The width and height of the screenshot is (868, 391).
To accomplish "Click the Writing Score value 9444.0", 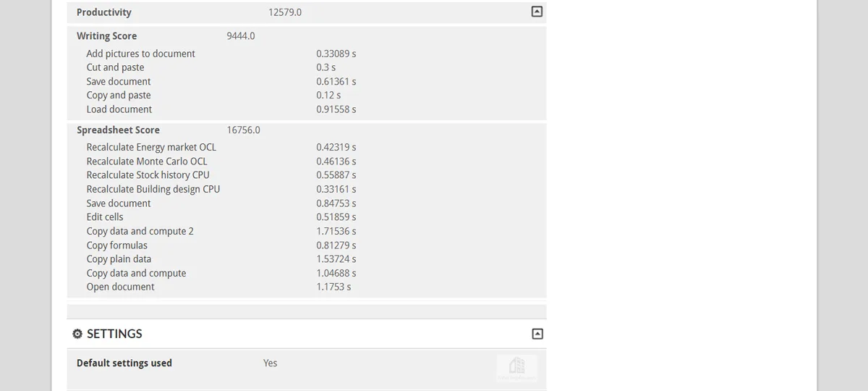I will click(x=241, y=36).
